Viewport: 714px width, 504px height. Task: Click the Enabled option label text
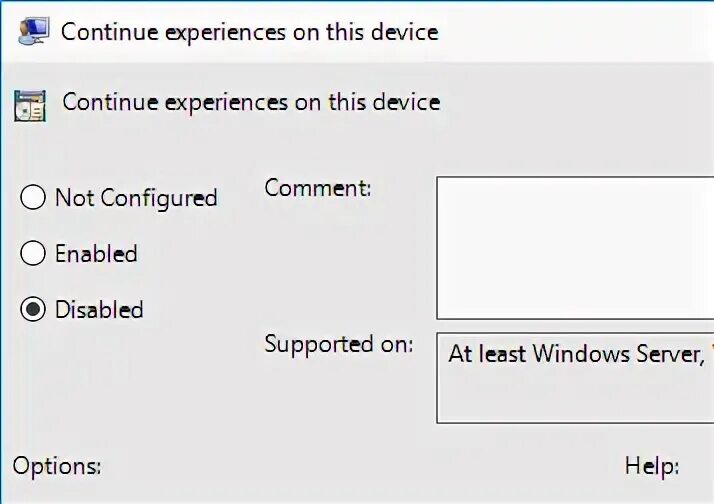pyautogui.click(x=96, y=254)
